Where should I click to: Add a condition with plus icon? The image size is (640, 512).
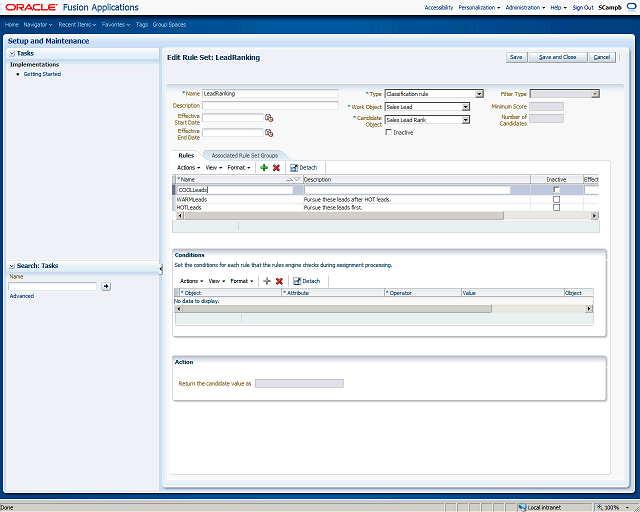coord(267,281)
